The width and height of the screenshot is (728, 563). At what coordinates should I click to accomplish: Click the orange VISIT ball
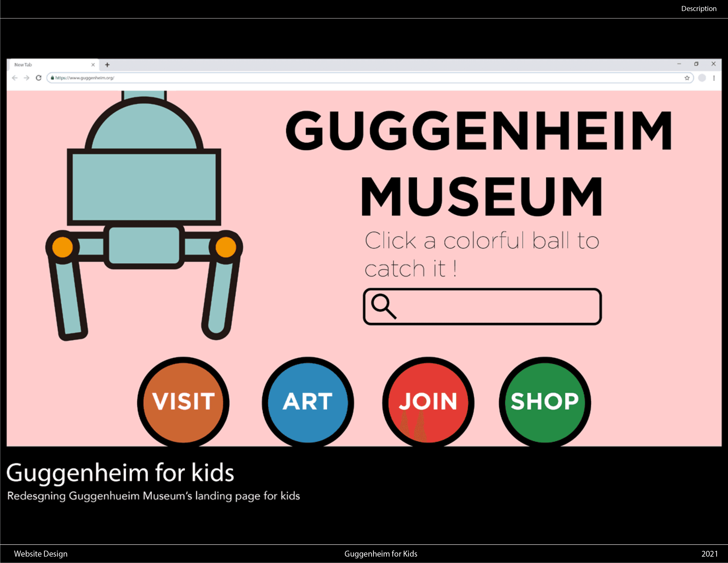pyautogui.click(x=183, y=402)
